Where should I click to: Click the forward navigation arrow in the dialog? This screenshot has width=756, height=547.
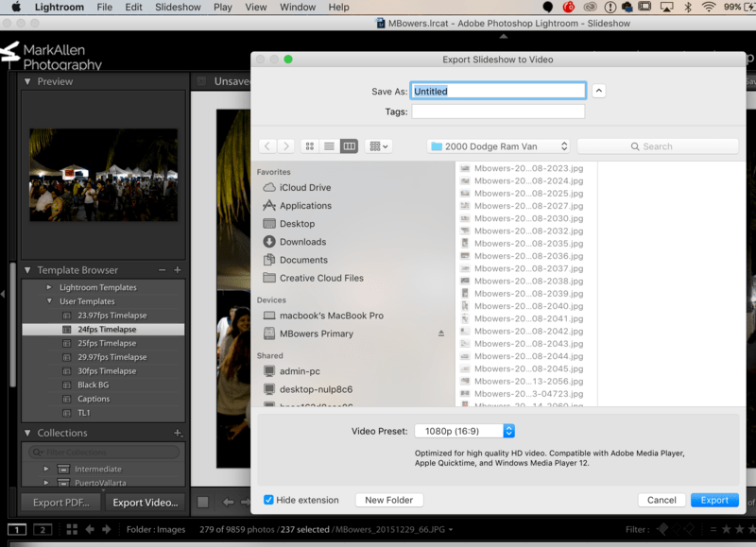286,145
